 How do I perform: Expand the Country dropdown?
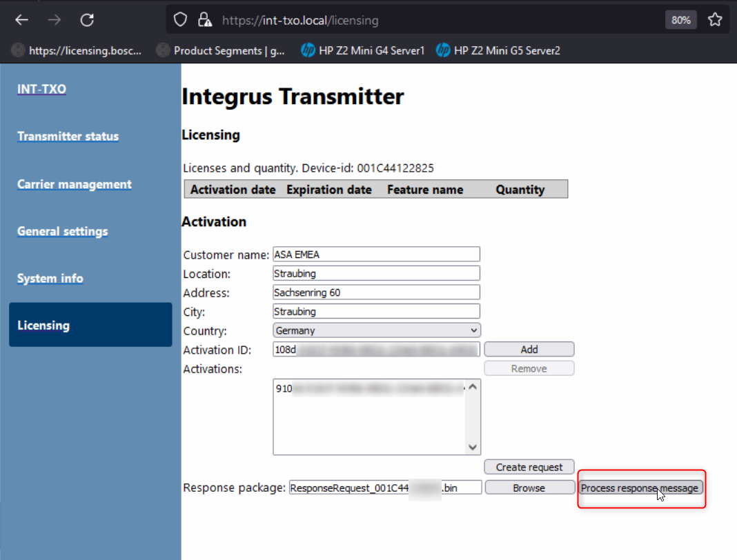(377, 330)
